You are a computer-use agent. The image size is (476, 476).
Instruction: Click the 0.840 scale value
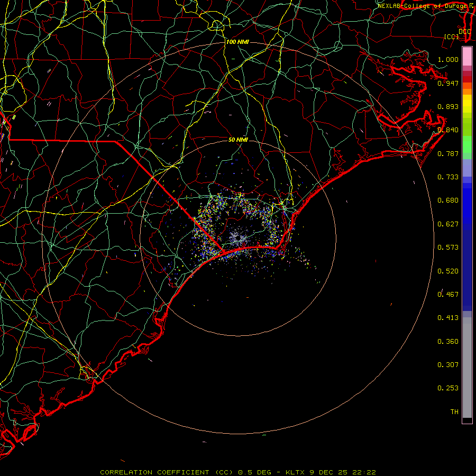[448, 130]
